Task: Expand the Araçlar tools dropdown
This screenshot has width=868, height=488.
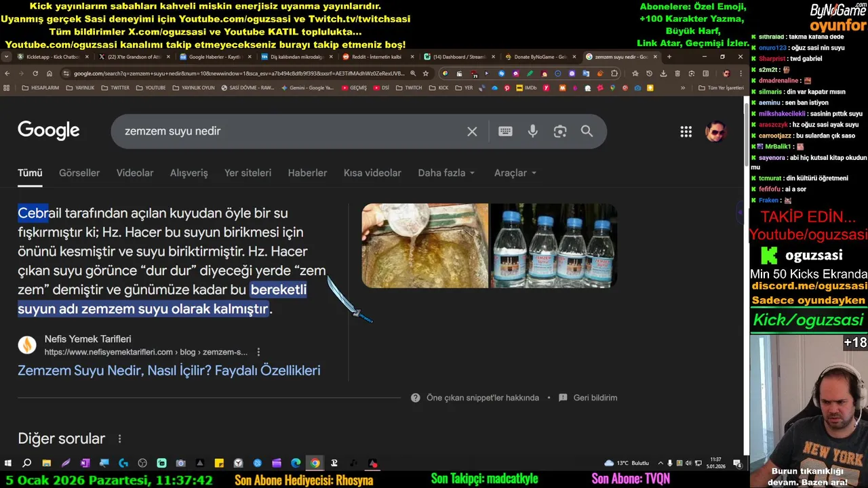Action: coord(515,173)
